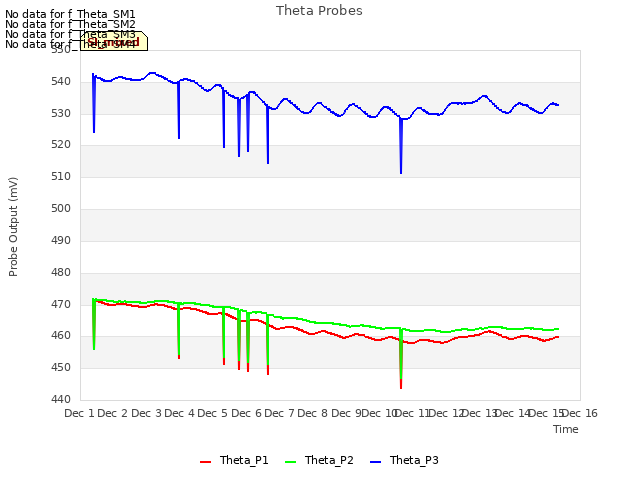Click the Dec 5 x-axis label

click(x=213, y=413)
